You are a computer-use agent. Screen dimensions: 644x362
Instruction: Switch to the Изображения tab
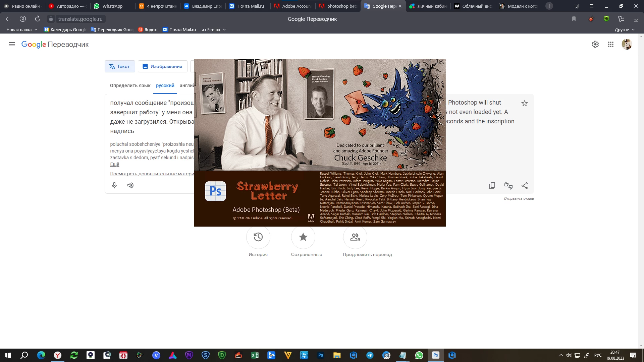(163, 66)
